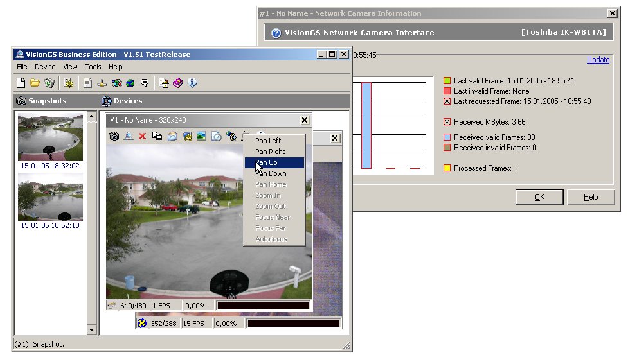Click the red X delete icon in device toolbar

tap(143, 136)
